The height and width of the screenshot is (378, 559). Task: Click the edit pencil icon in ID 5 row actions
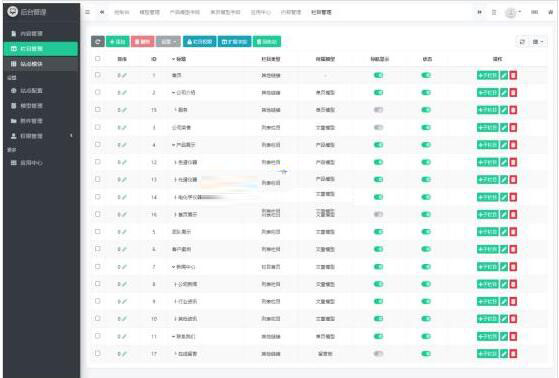[x=504, y=232]
